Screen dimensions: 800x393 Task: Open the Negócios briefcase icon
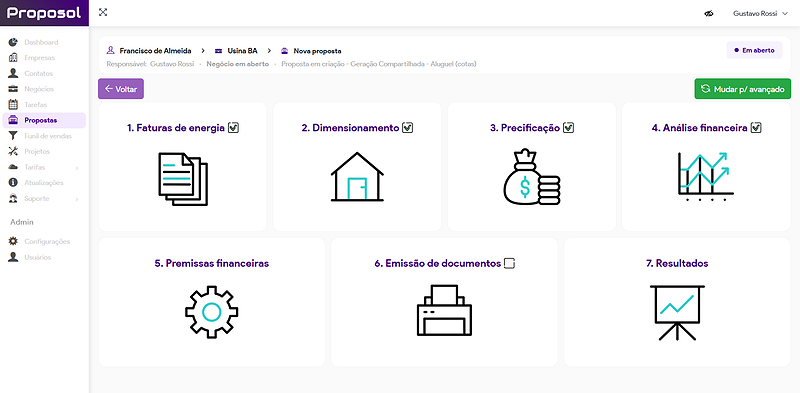click(x=14, y=89)
